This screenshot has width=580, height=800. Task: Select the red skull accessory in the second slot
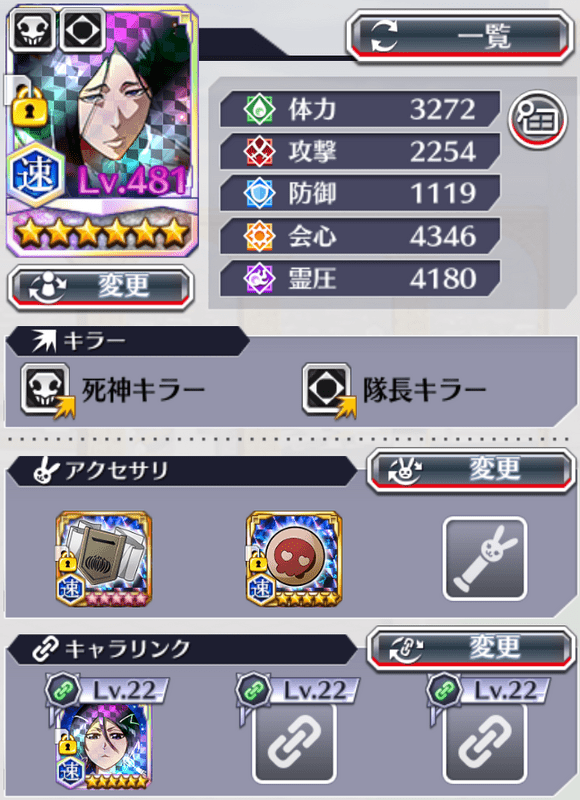(294, 559)
